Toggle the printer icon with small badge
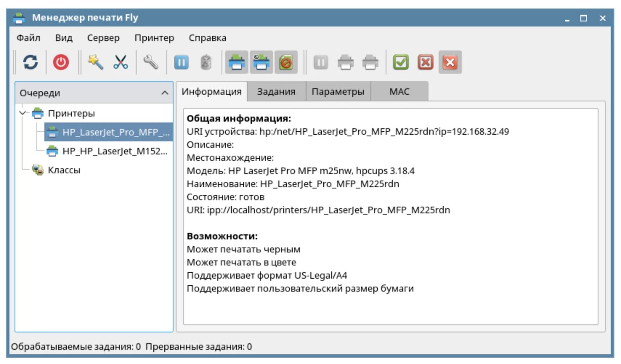621x364 pixels. [x=261, y=62]
